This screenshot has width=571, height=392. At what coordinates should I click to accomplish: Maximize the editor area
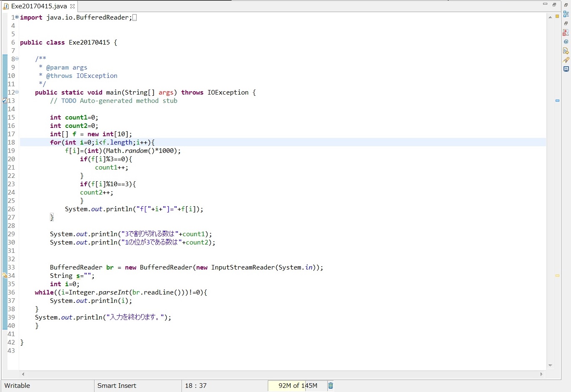click(x=554, y=4)
